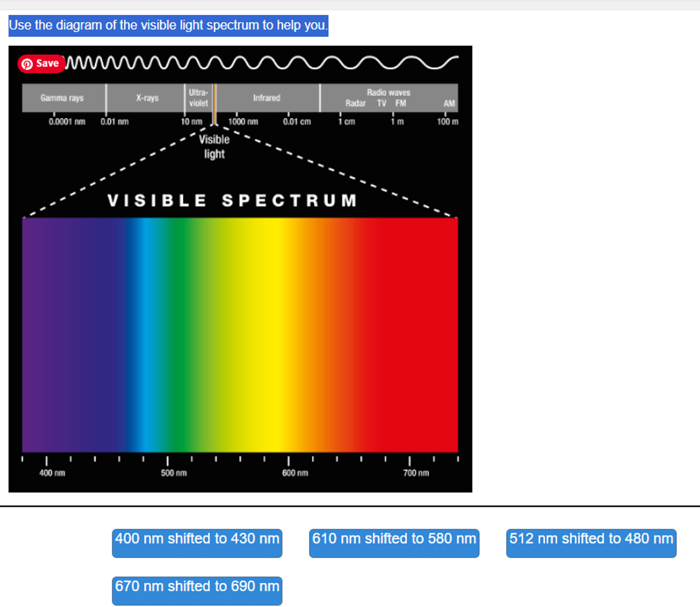Click the Pinterest Save icon

click(41, 64)
